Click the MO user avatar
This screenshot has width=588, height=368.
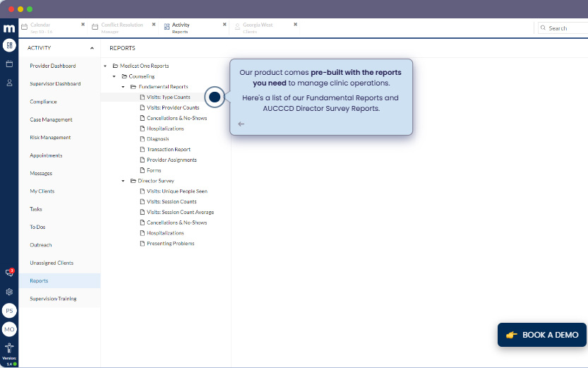point(9,329)
